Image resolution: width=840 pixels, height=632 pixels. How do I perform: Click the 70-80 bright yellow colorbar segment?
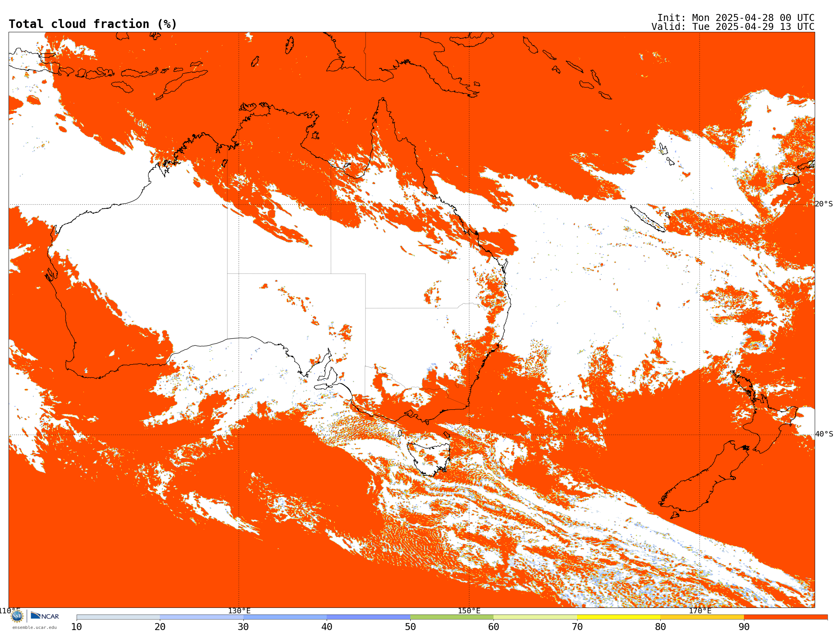[619, 617]
